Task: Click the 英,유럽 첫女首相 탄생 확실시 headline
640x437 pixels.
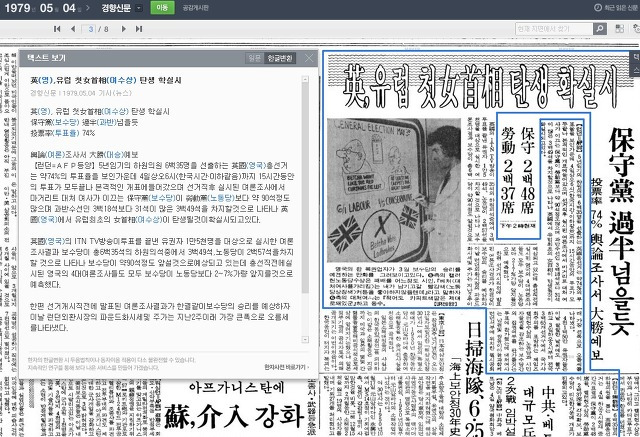Action: 480,86
